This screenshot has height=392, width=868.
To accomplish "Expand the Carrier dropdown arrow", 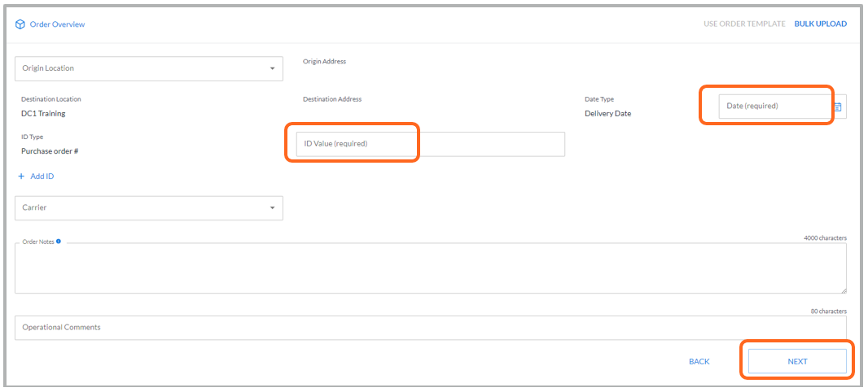I will tap(272, 208).
